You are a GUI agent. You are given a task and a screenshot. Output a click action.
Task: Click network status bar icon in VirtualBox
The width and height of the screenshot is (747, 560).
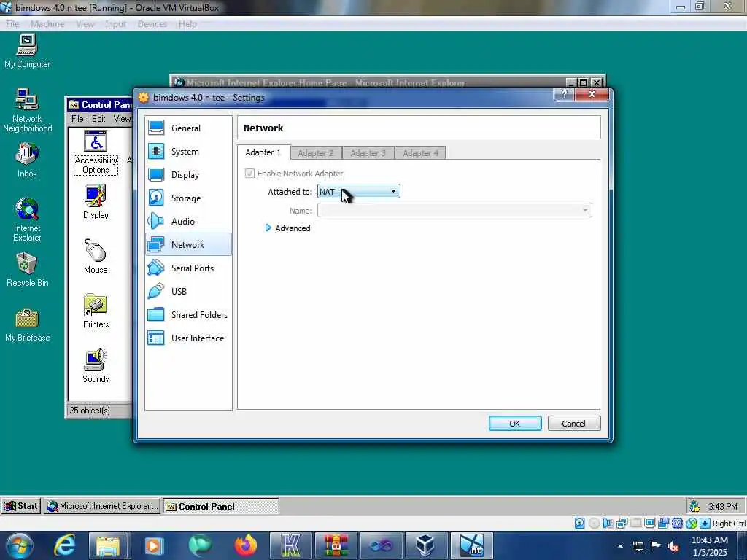coord(622,524)
